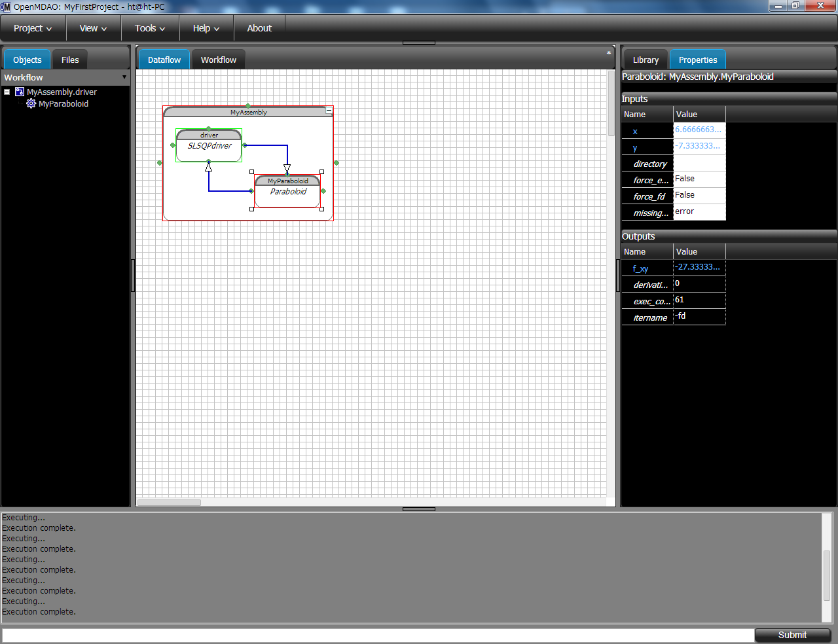Open the Library tab
Viewport: 838px width, 644px height.
(x=646, y=60)
